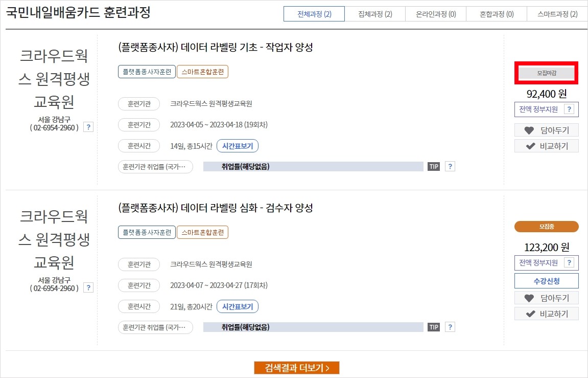This screenshot has width=588, height=378.
Task: Open 시간표보기 for the first course
Action: [237, 146]
